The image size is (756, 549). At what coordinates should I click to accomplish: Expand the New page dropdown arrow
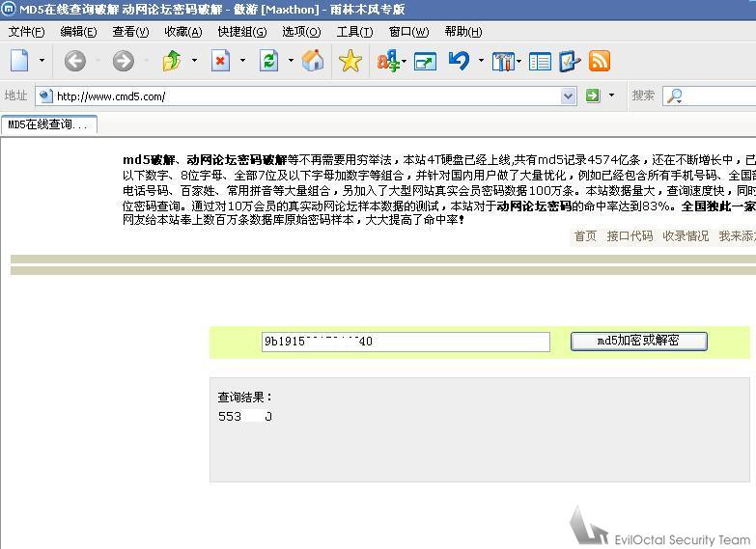(x=42, y=62)
